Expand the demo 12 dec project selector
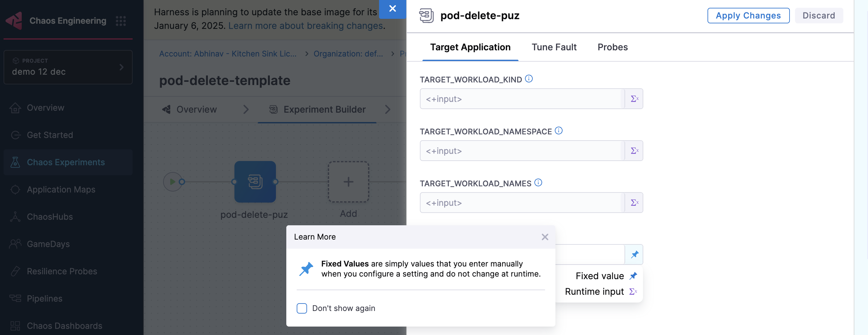Screen dimensions: 868x335 tap(68, 67)
